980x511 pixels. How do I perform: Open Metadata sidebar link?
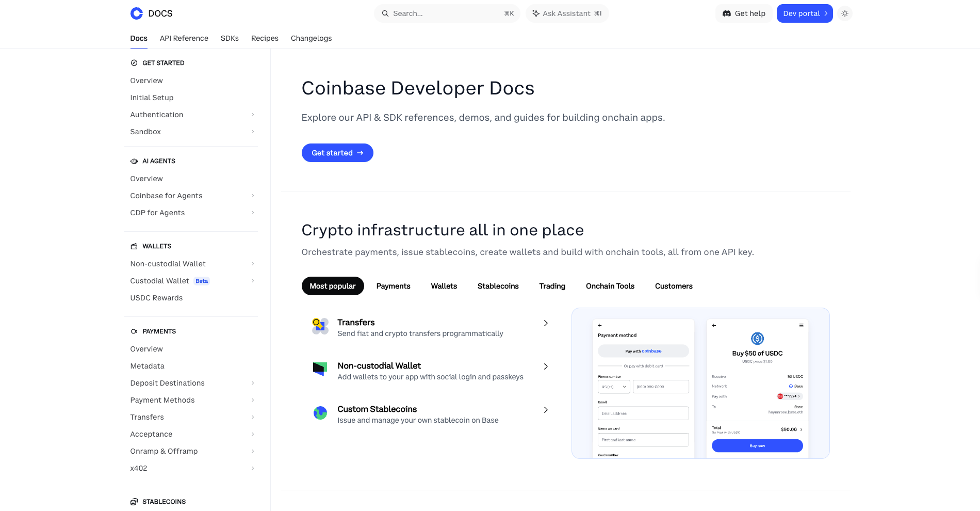click(147, 366)
